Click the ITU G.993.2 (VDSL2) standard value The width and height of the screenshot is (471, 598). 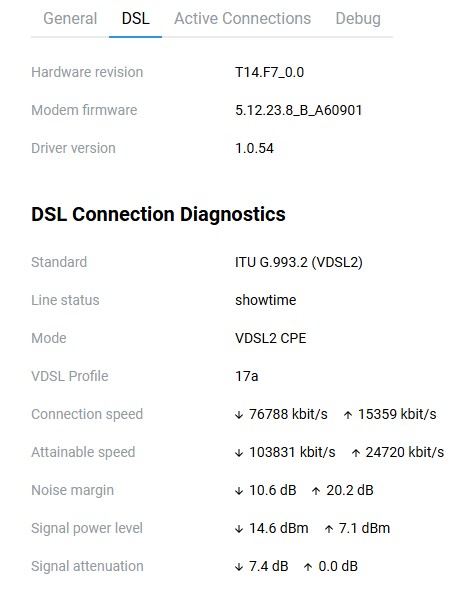[299, 262]
